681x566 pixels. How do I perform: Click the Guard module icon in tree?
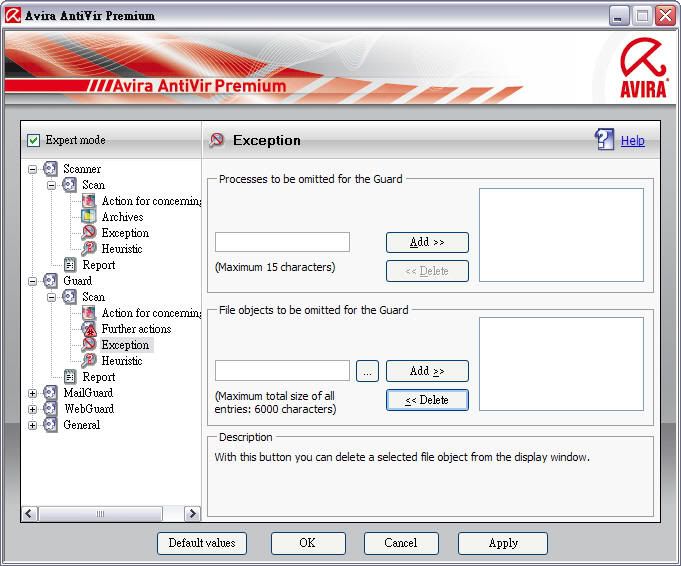(51, 281)
